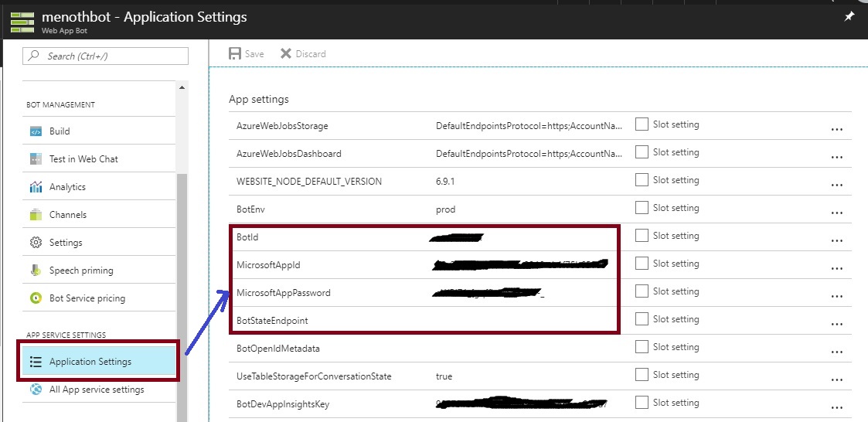
Task: Check Slot setting for BotStateEndpoint
Action: click(x=642, y=319)
